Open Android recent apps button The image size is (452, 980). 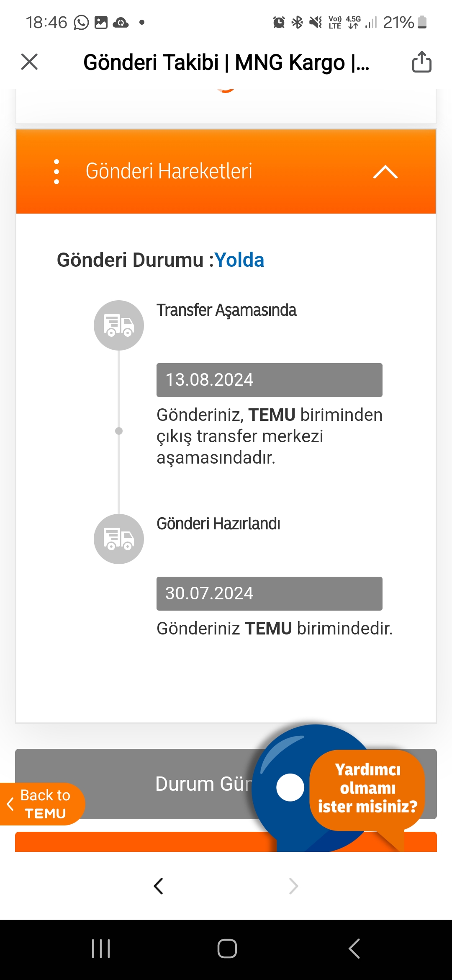coord(101,949)
